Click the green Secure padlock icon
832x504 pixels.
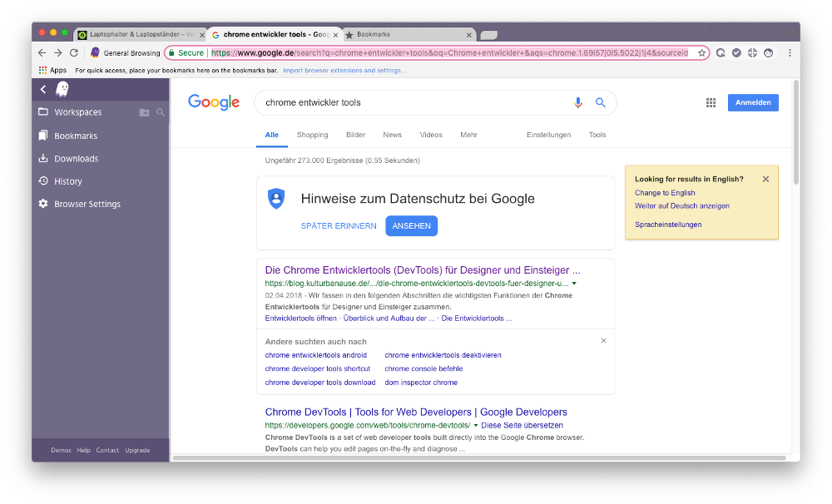(172, 53)
